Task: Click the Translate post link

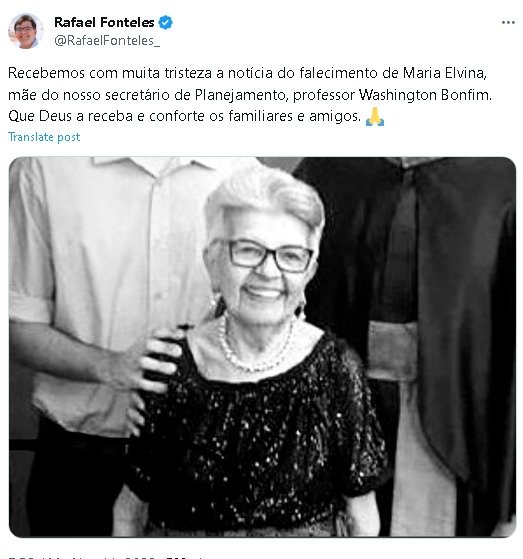Action: click(44, 137)
